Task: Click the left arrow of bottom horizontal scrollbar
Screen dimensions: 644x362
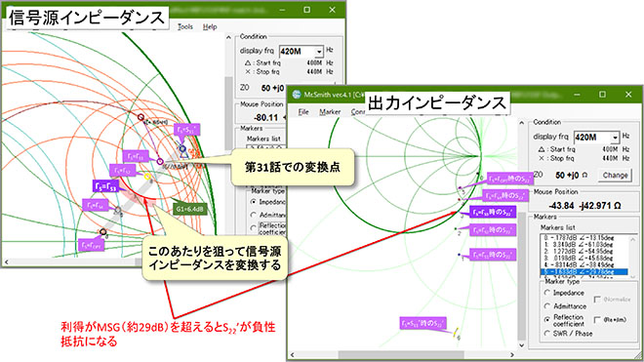Action: click(x=293, y=354)
